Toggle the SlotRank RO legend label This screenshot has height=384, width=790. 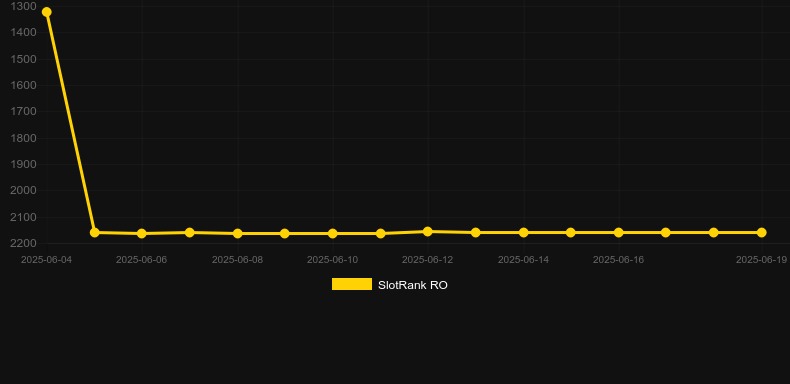[x=413, y=285]
